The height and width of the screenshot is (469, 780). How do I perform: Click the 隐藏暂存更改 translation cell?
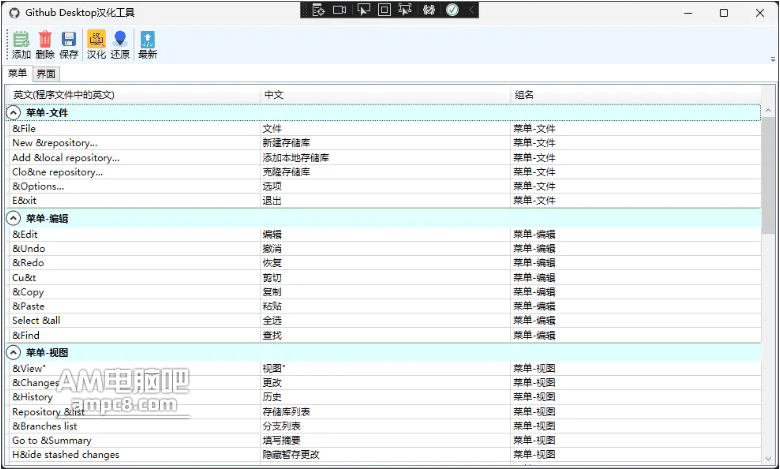pyautogui.click(x=386, y=455)
